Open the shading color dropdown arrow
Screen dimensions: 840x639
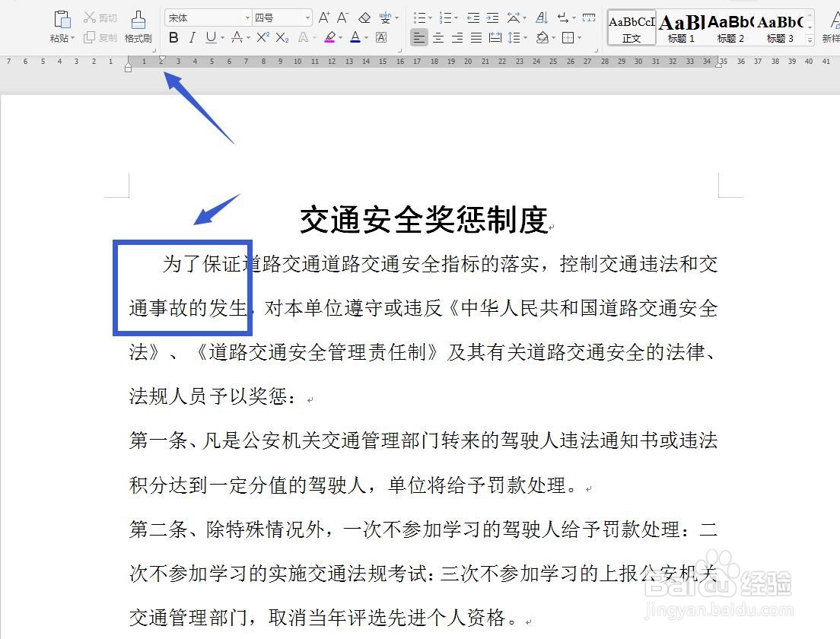(553, 38)
